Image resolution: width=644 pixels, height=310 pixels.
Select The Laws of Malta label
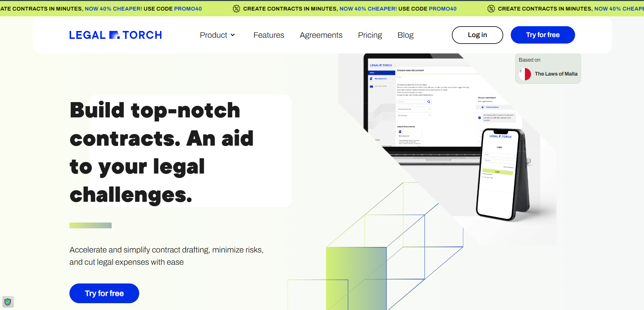(x=556, y=74)
